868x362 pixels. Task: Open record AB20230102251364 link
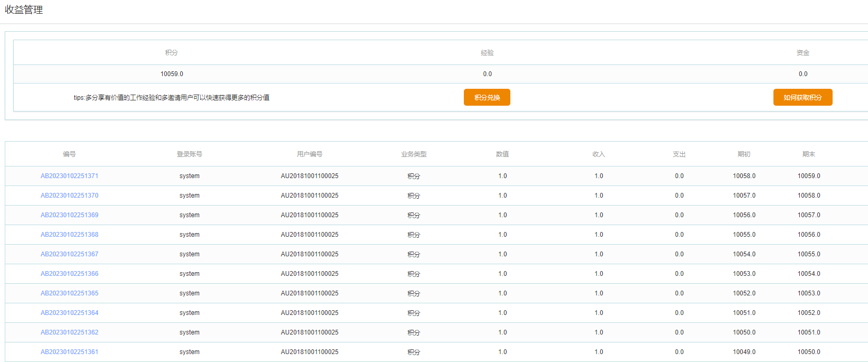(69, 313)
